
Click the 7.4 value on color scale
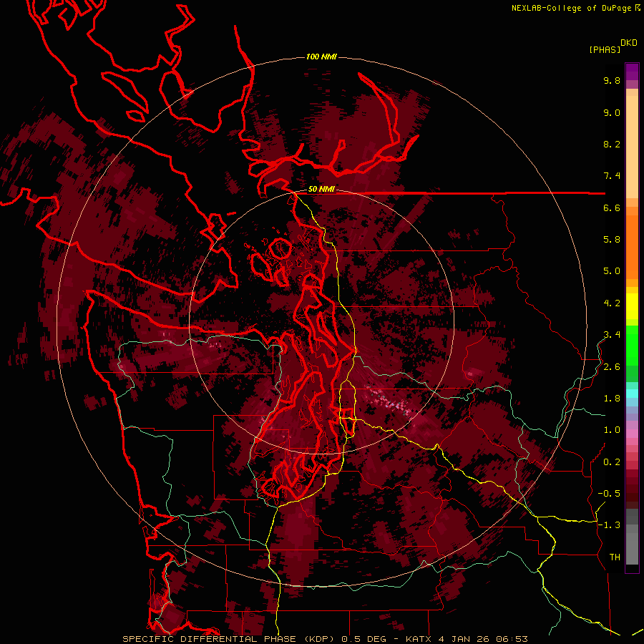(x=612, y=176)
